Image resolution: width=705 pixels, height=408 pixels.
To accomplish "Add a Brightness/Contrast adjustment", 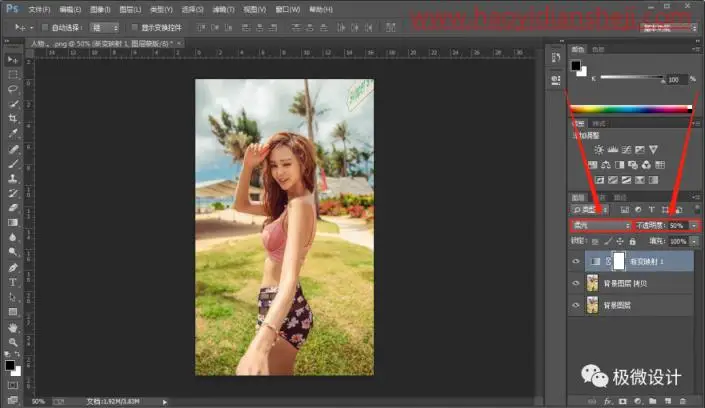I will pyautogui.click(x=599, y=149).
